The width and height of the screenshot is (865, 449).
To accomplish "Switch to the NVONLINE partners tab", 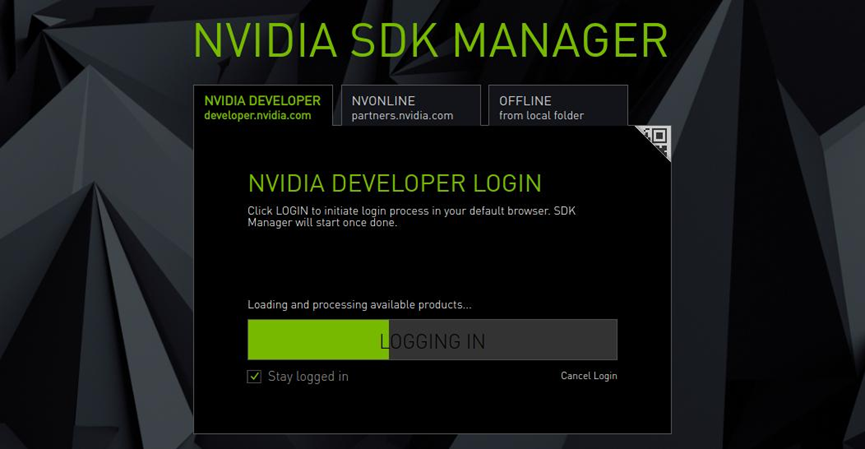I will [x=411, y=106].
